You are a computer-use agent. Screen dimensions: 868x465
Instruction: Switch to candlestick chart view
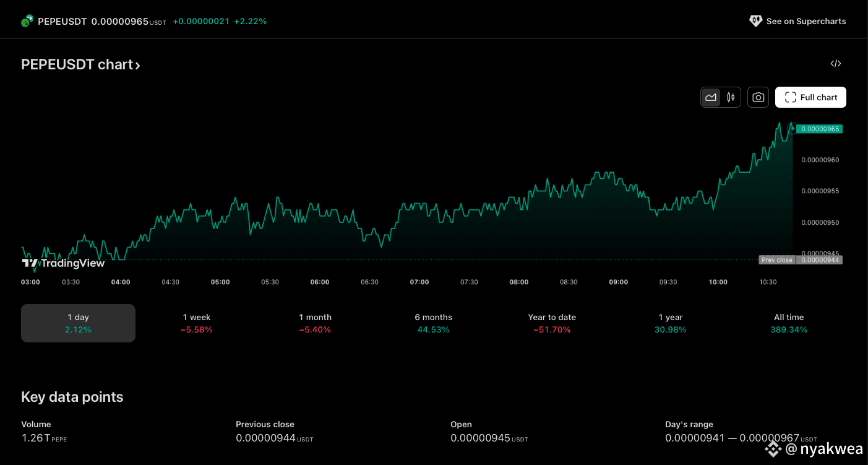(731, 97)
